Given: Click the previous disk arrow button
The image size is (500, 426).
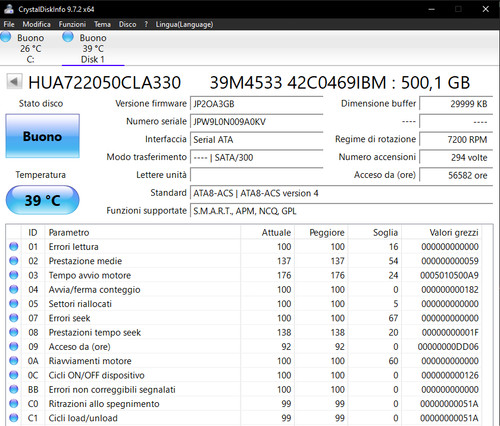Looking at the screenshot, I should pyautogui.click(x=14, y=82).
